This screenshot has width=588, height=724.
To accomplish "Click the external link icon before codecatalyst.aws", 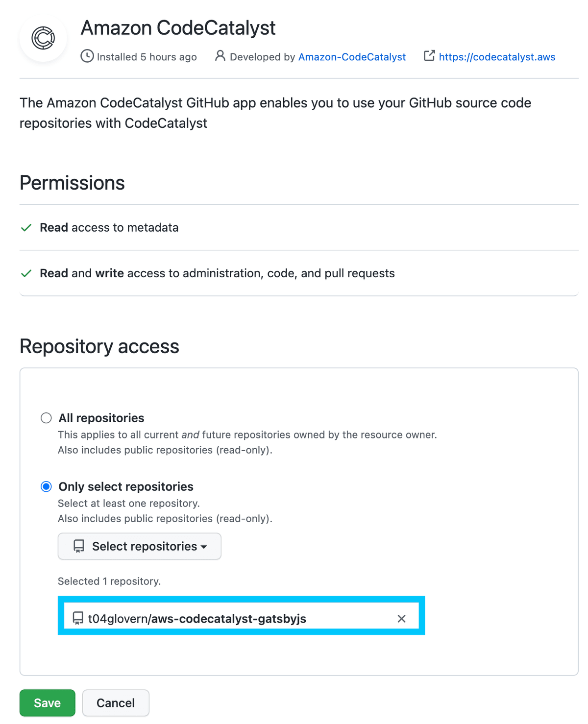I will click(x=429, y=56).
